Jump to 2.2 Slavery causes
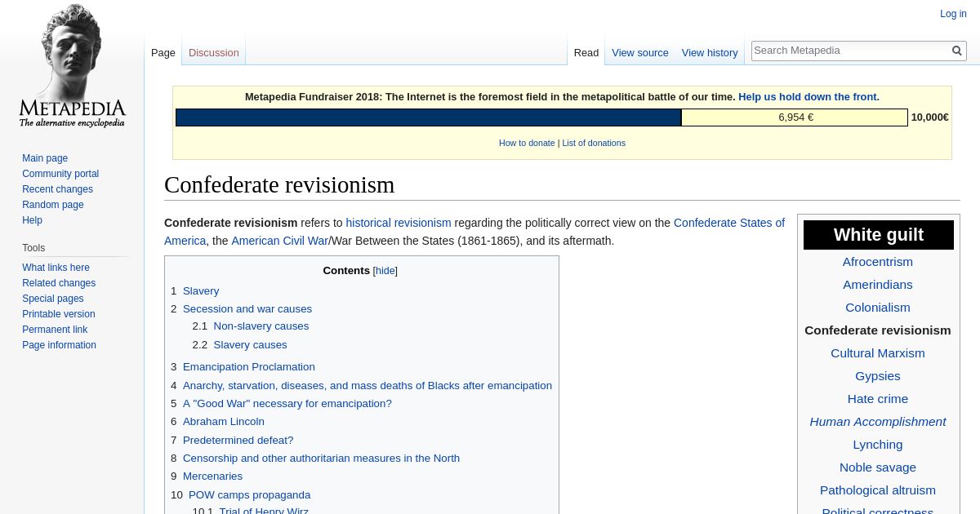980x514 pixels. pos(250,345)
